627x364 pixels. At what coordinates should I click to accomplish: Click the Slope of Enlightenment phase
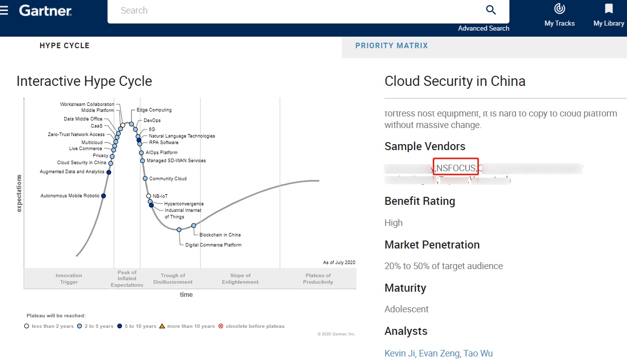[240, 279]
